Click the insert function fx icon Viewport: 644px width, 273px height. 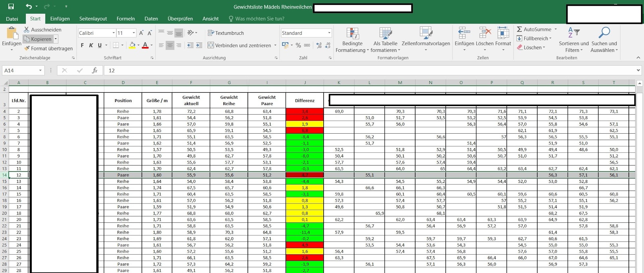(94, 71)
